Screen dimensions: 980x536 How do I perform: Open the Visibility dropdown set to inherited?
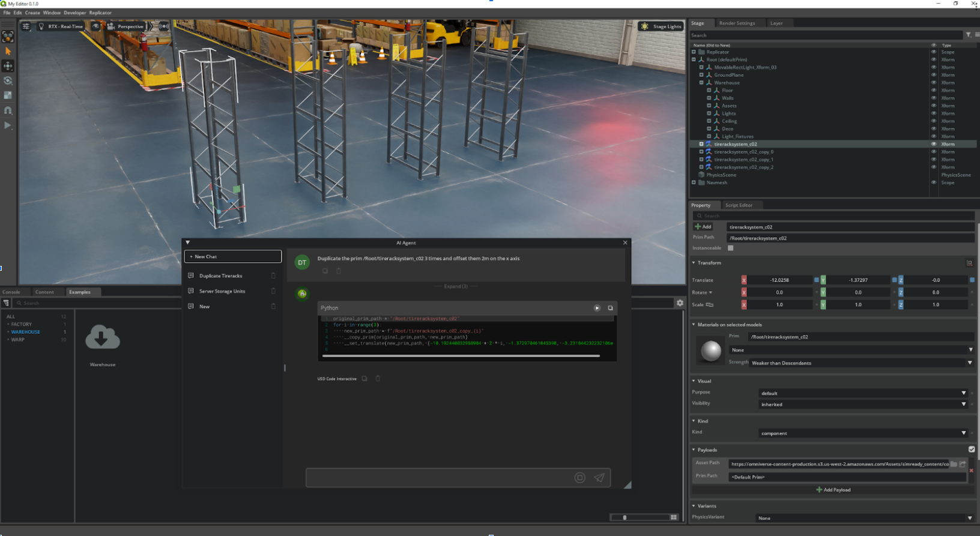(x=864, y=405)
